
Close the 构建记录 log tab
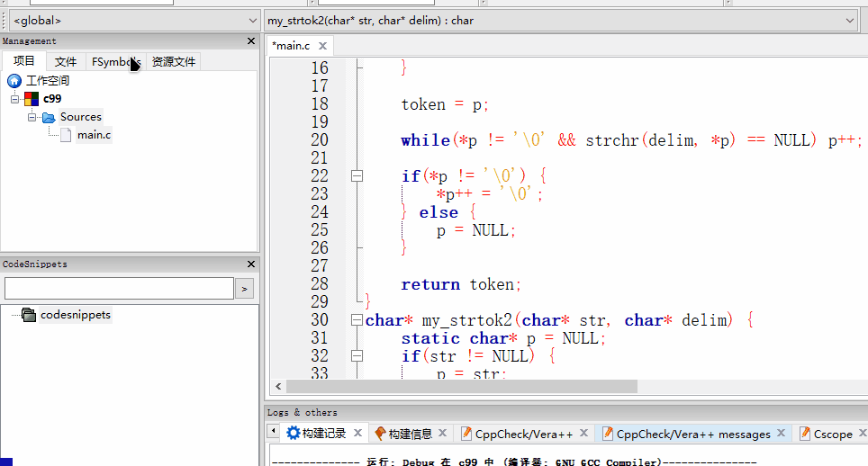coord(358,433)
